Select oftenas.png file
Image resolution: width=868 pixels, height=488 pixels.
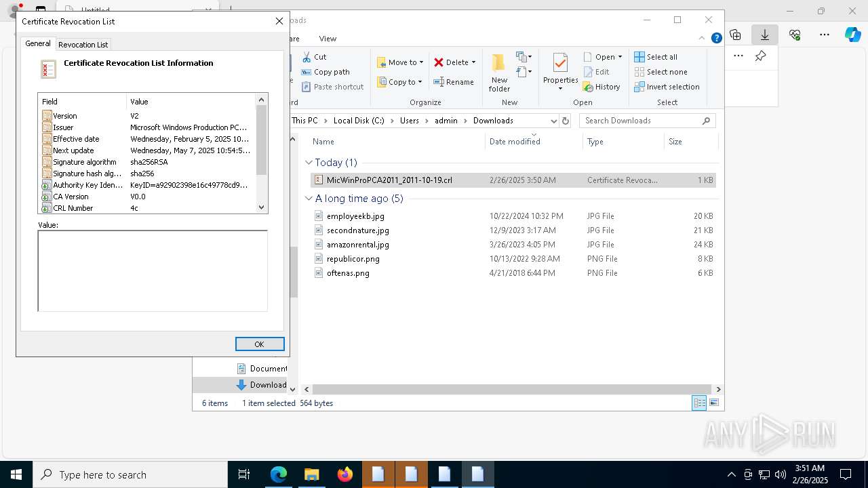513,273
